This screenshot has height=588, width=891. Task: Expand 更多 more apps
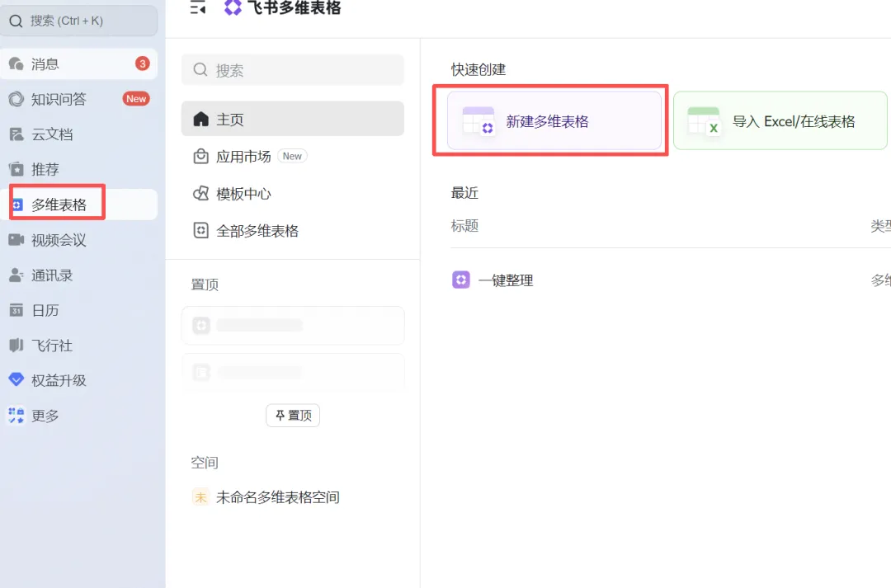79,416
